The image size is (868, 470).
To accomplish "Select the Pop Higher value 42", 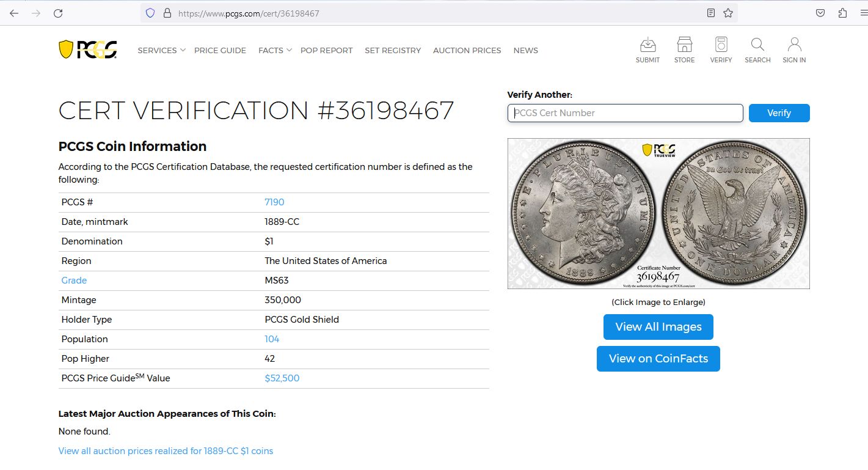I will pyautogui.click(x=270, y=359).
